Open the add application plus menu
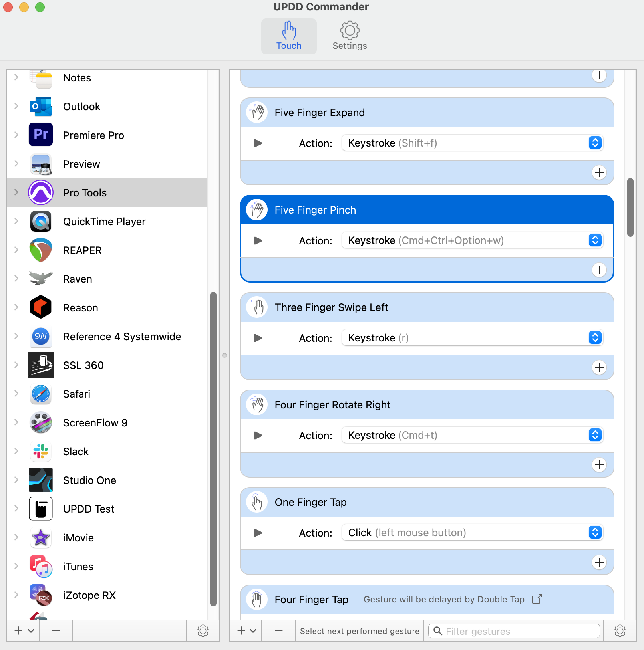 (x=24, y=631)
